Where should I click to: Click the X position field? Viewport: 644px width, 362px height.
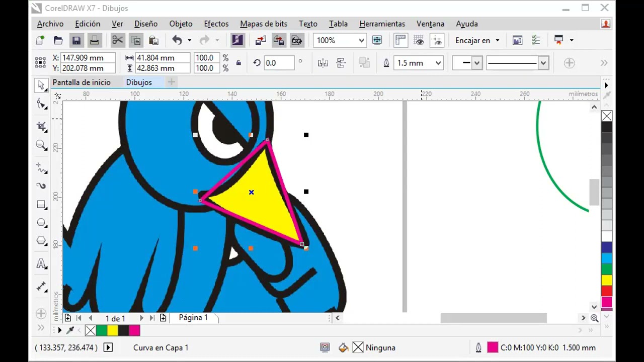[x=88, y=58]
